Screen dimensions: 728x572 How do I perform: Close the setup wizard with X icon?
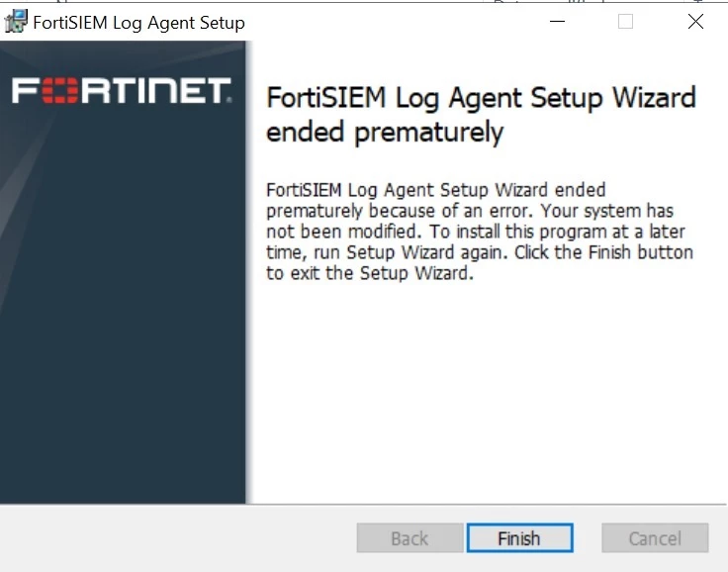coord(695,22)
